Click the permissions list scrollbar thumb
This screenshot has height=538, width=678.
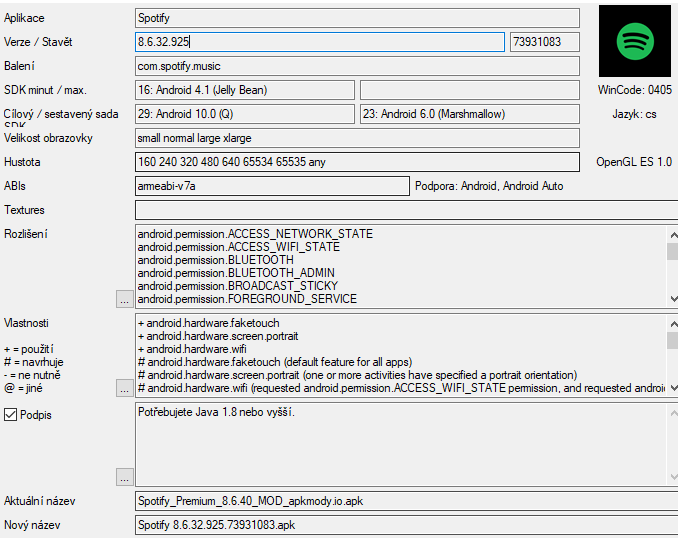click(x=673, y=252)
